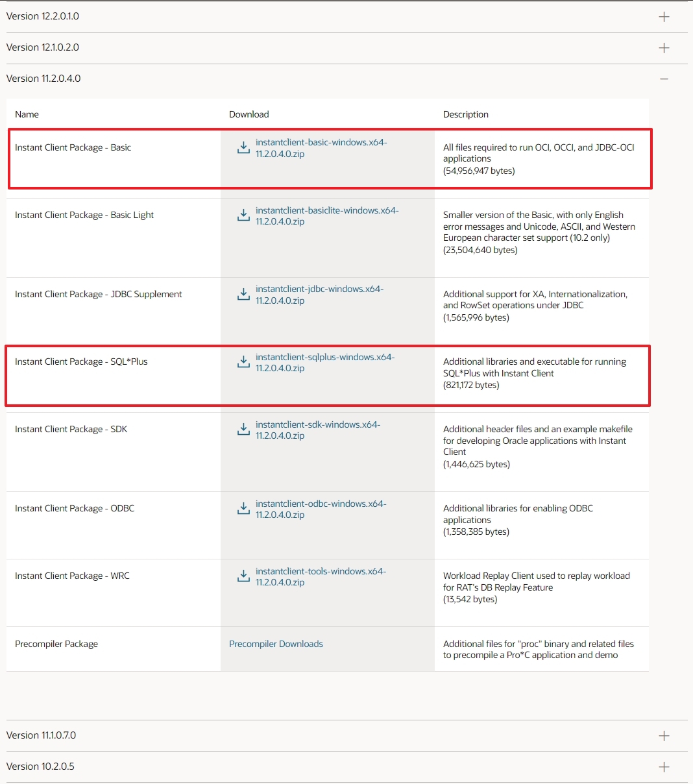Download instantclient-jdbc-windows.x64-11.2.0.4.0.zip

click(319, 295)
